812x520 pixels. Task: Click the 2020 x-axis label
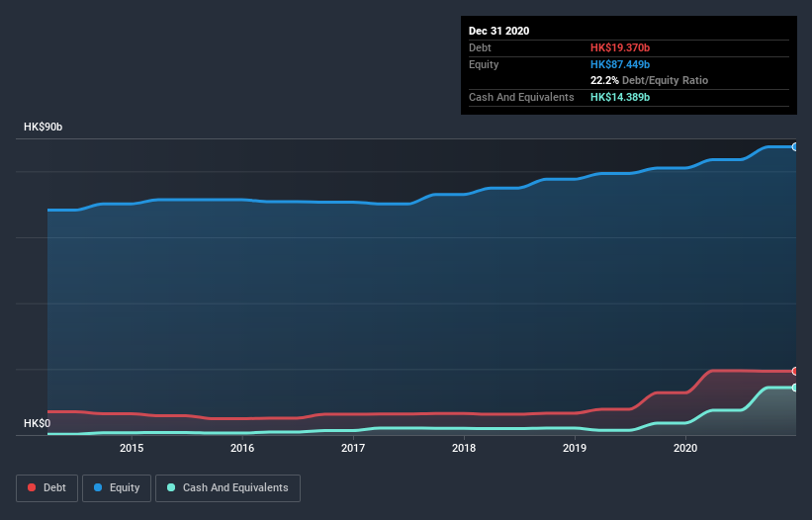click(685, 448)
